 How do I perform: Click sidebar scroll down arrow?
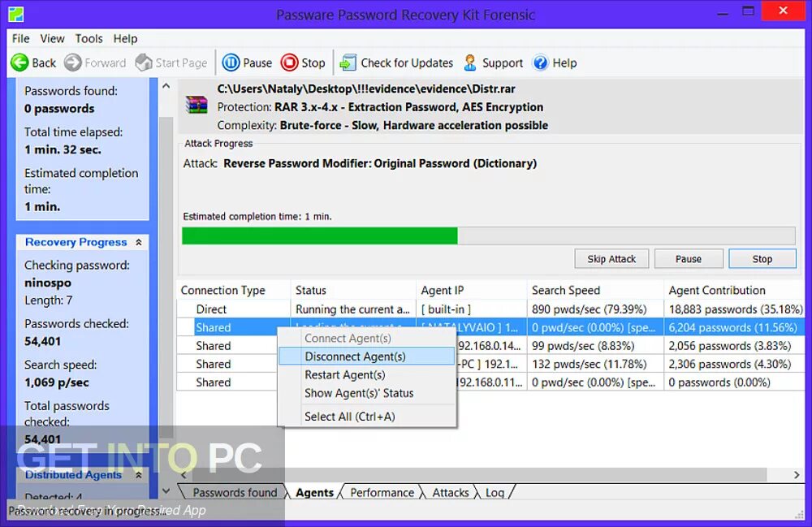[166, 490]
